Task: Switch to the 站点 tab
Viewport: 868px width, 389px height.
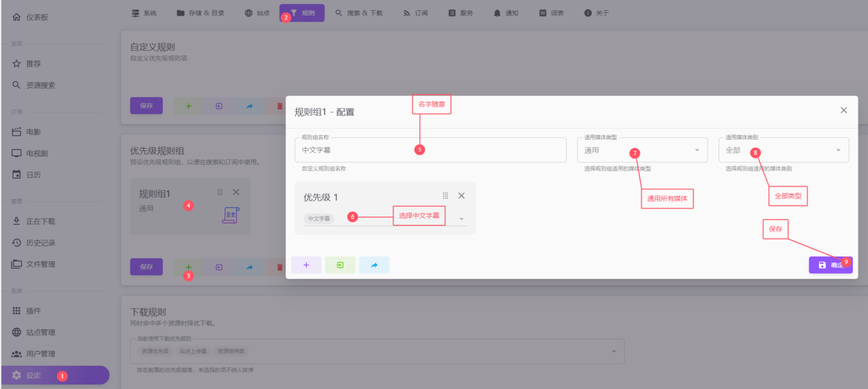Action: pyautogui.click(x=257, y=13)
